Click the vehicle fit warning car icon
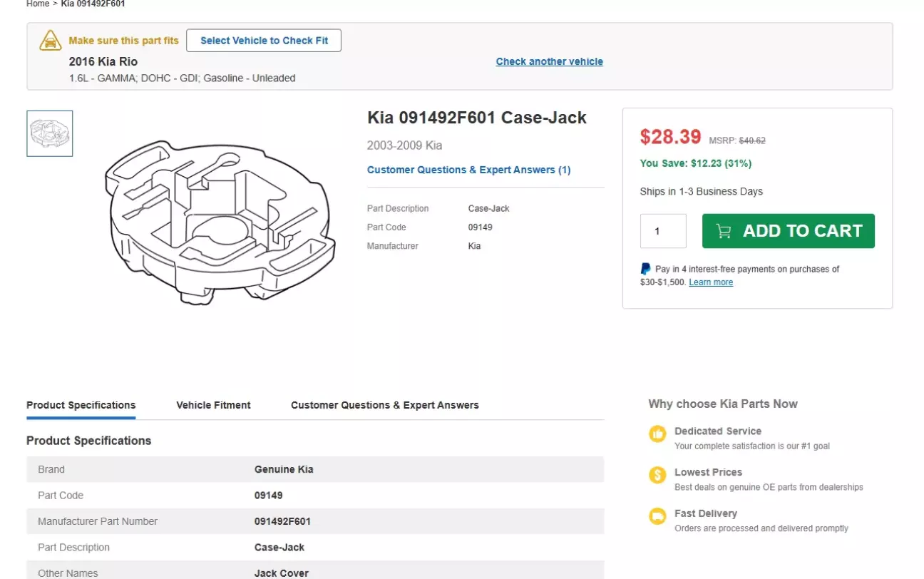Viewport: 924px width, 579px height. pyautogui.click(x=50, y=41)
